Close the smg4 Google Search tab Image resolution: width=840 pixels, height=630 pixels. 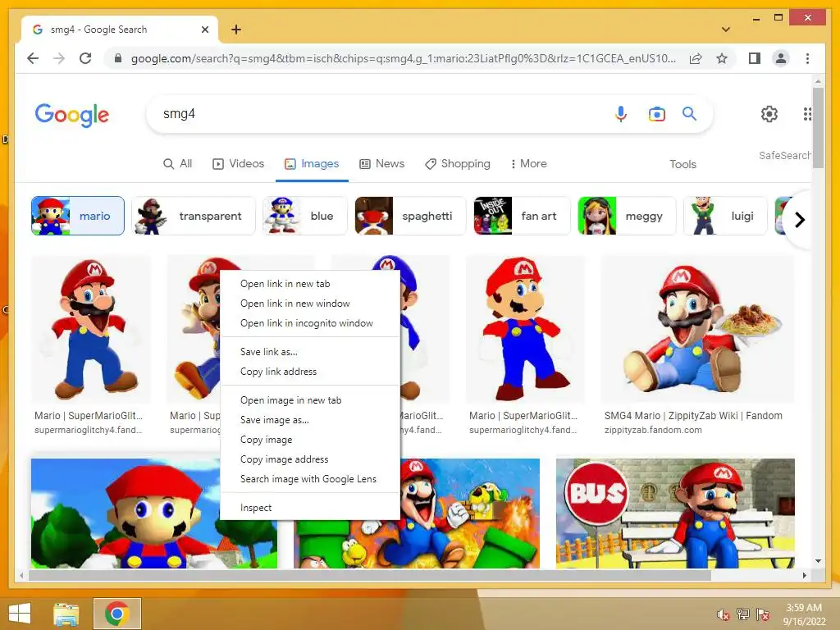[x=204, y=30]
